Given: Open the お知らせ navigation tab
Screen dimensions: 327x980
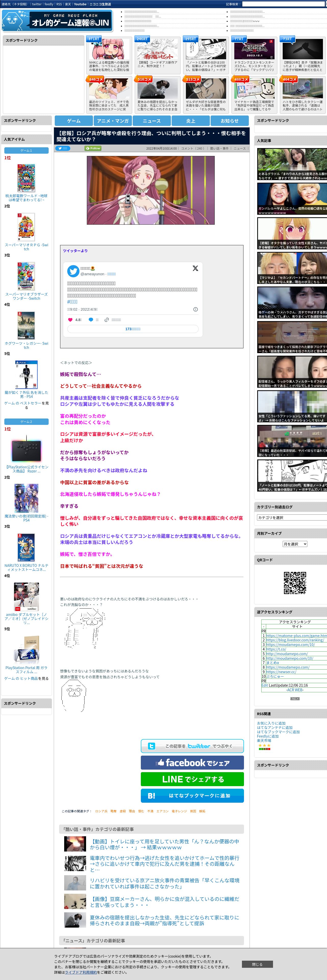Looking at the screenshot, I should coord(229,121).
